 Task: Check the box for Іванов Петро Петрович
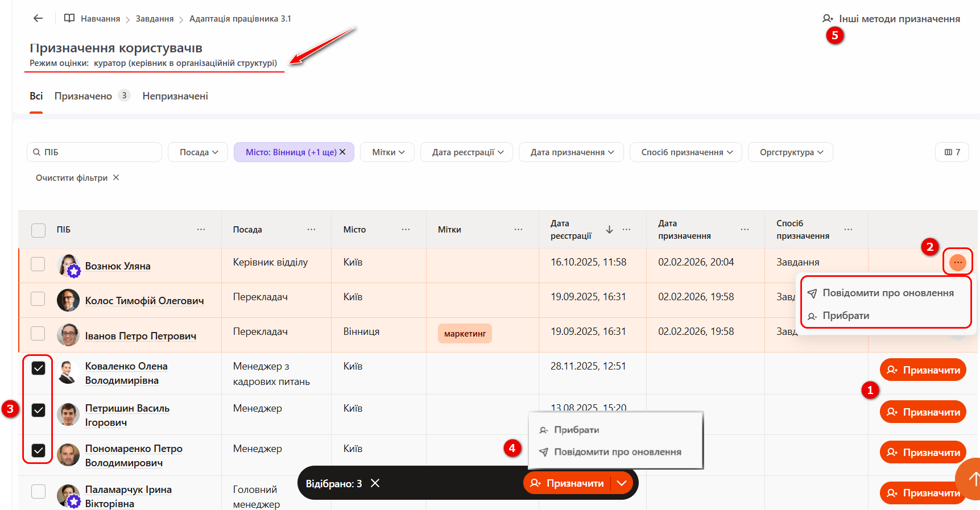pyautogui.click(x=38, y=334)
